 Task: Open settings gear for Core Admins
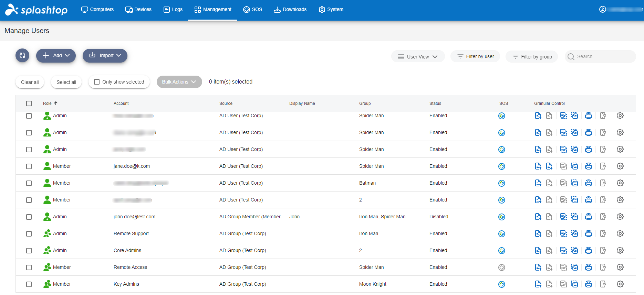(620, 250)
